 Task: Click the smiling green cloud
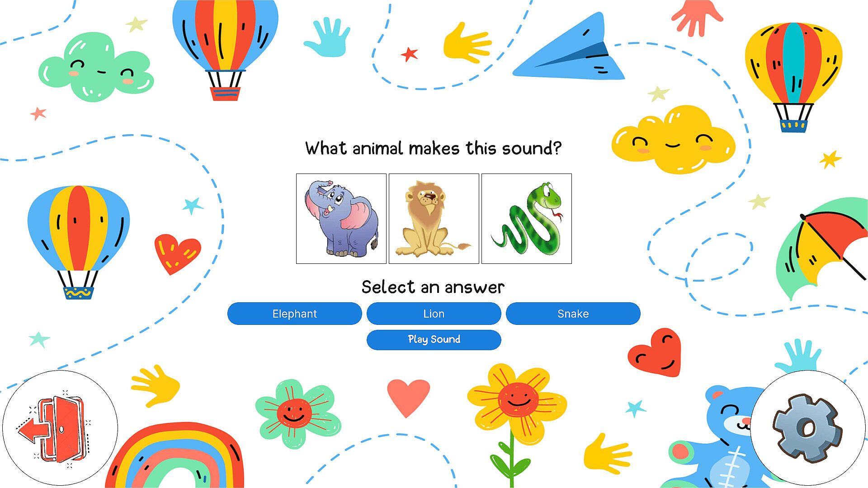(96, 67)
